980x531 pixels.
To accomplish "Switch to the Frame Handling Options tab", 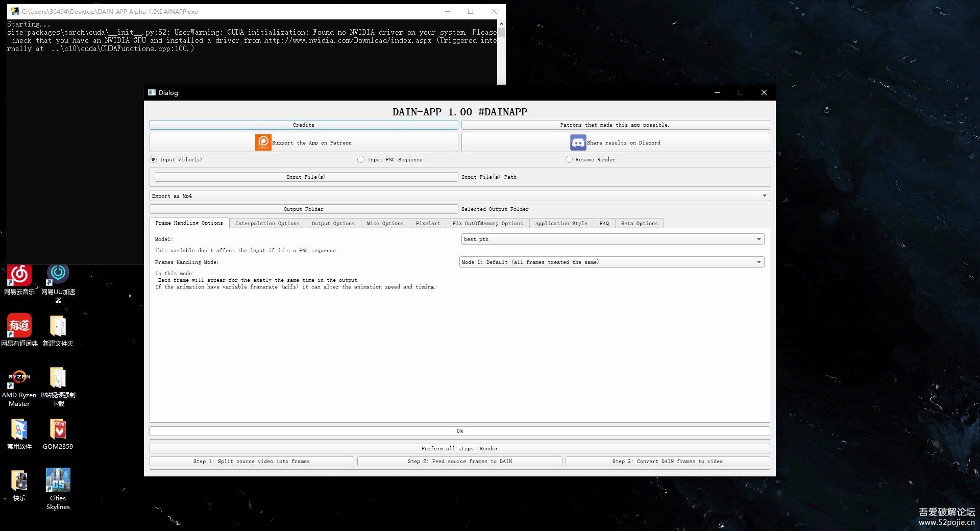I will tap(189, 223).
